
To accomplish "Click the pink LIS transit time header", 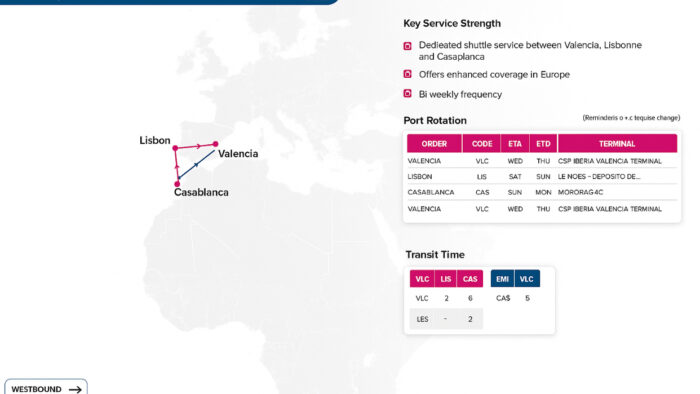I will (446, 279).
